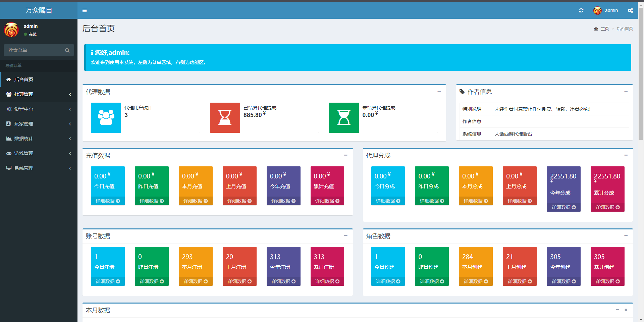Open 详细数据 for 昨日充值
644x322 pixels.
(x=152, y=201)
